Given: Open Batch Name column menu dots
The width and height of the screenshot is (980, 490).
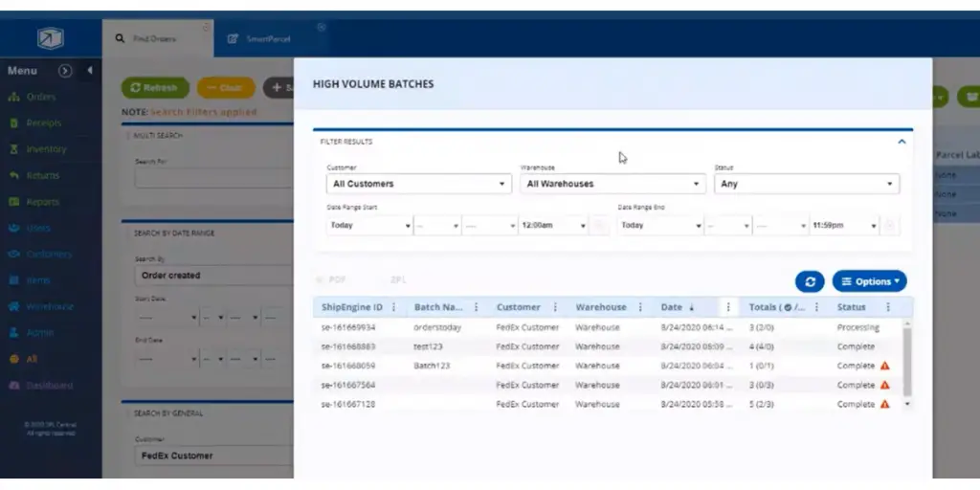Looking at the screenshot, I should coord(477,307).
